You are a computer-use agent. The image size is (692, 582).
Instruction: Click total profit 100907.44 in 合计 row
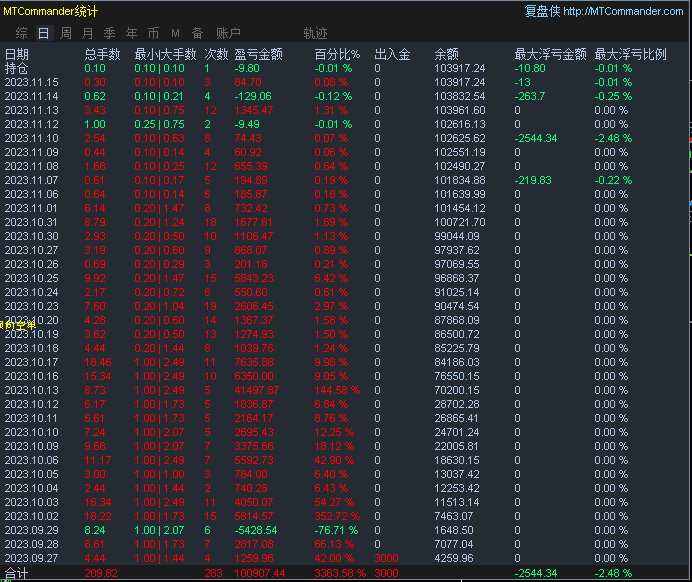[x=260, y=573]
